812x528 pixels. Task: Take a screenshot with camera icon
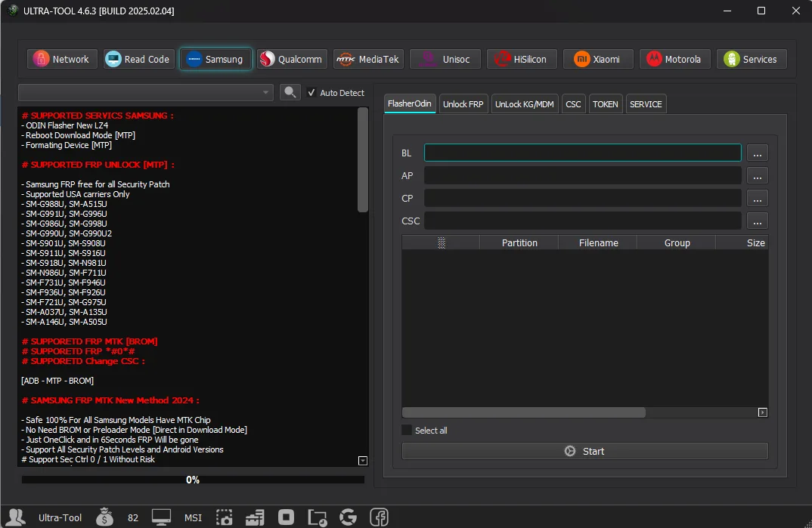[x=225, y=517]
